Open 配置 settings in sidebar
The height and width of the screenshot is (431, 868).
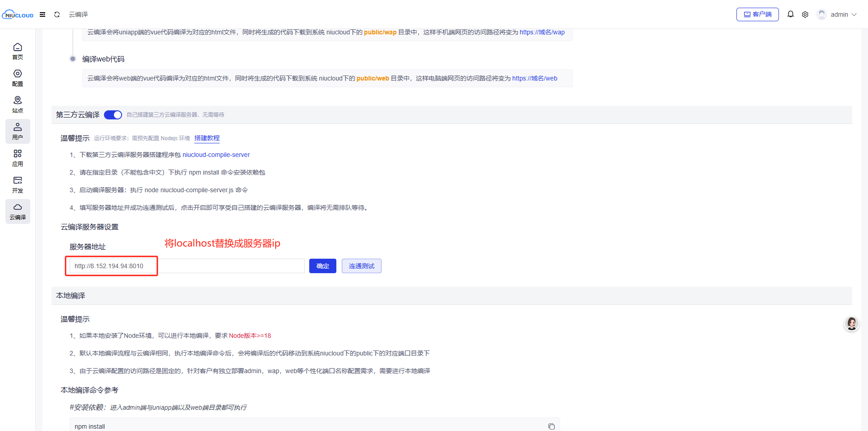coord(18,78)
